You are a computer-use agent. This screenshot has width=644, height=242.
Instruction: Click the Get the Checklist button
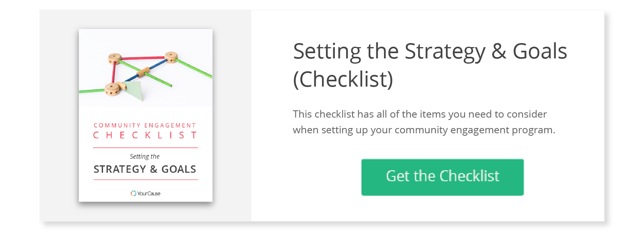point(442,177)
